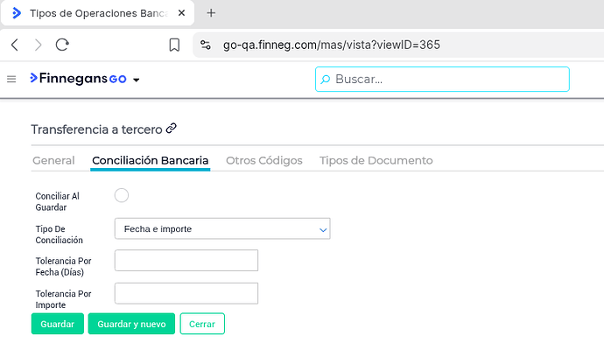Switch to the General tab
The height and width of the screenshot is (364, 604).
pos(53,160)
